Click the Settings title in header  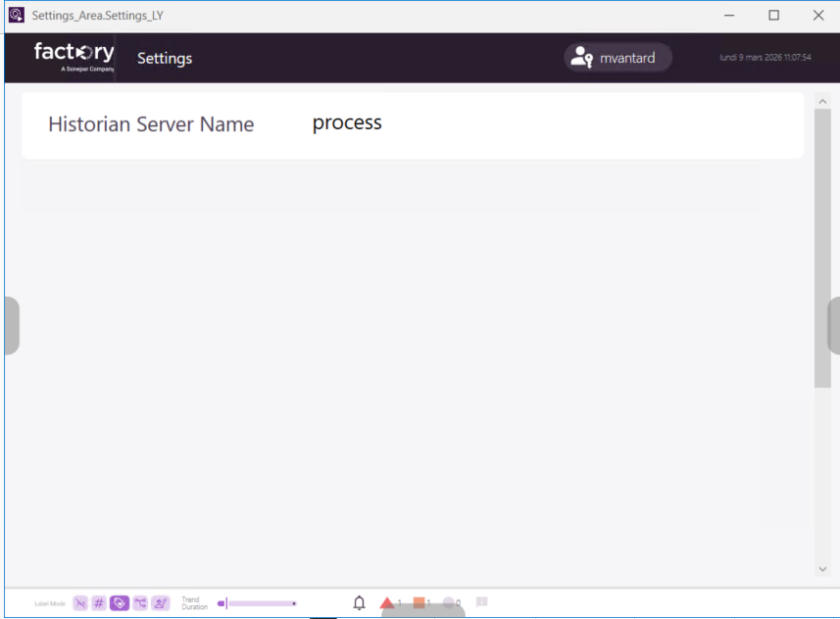pos(165,59)
